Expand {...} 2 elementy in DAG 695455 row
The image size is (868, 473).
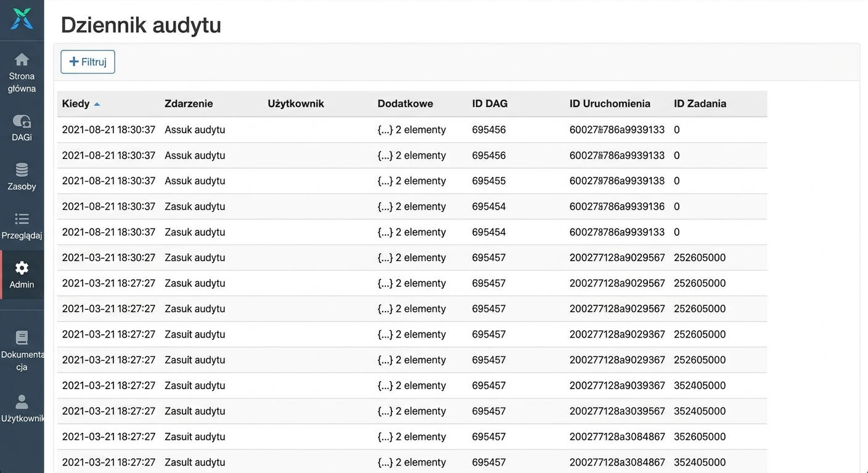pos(412,181)
